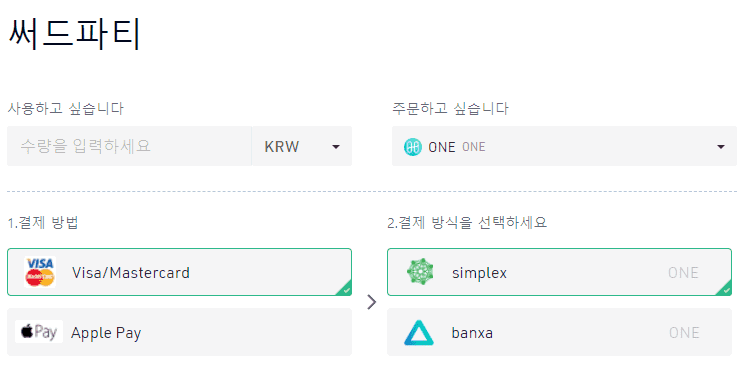This screenshot has height=379, width=738.
Task: Select Apple Pay payment method
Action: coord(179,332)
